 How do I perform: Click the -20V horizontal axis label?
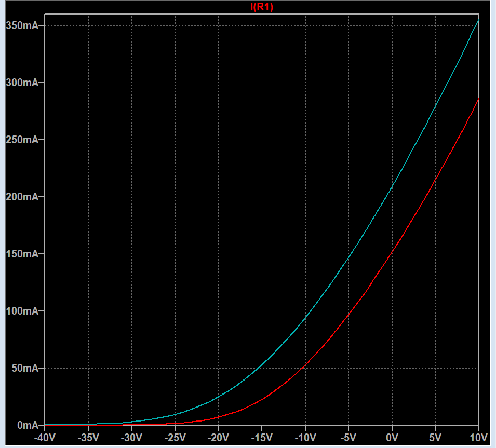pos(218,438)
